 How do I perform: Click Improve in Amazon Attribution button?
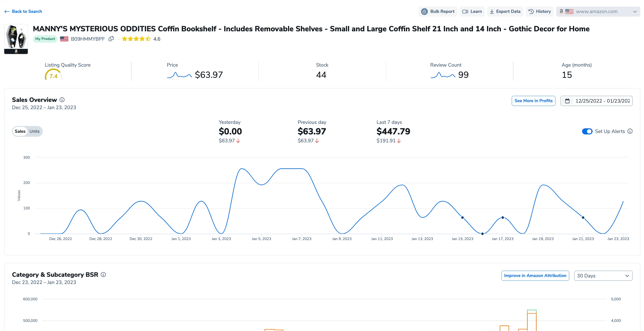(x=535, y=276)
